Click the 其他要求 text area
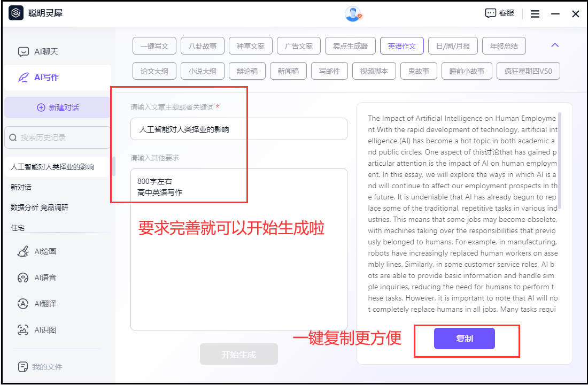The image size is (588, 385). 239,250
